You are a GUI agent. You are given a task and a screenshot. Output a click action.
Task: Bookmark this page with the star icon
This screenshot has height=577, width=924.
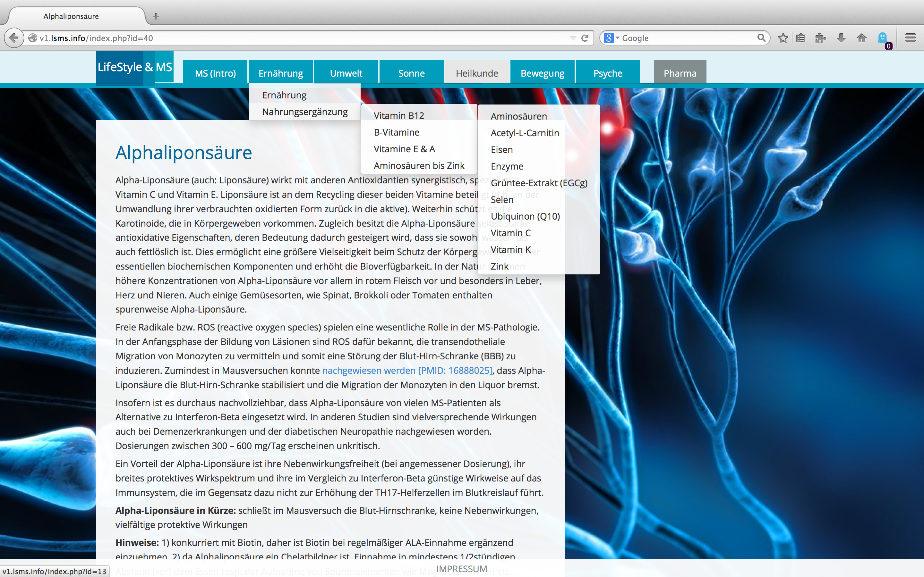click(783, 38)
